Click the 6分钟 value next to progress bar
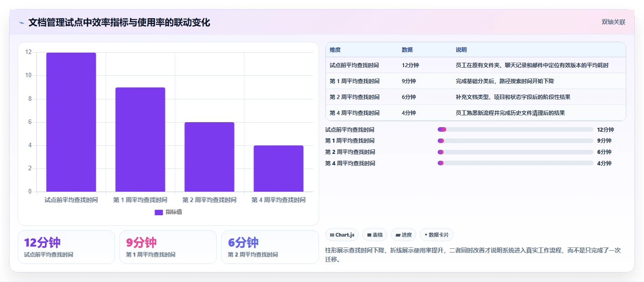 (x=604, y=152)
